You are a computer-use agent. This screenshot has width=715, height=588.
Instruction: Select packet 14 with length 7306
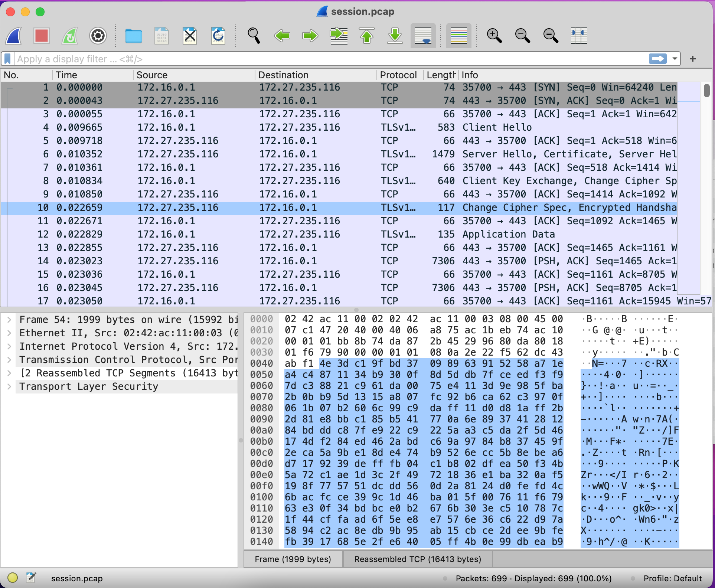pyautogui.click(x=339, y=261)
